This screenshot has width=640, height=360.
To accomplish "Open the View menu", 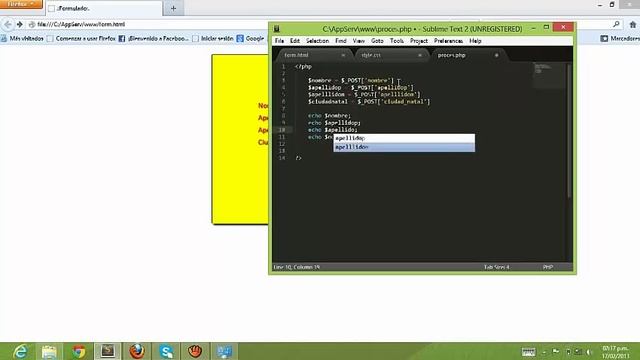I will (358, 41).
